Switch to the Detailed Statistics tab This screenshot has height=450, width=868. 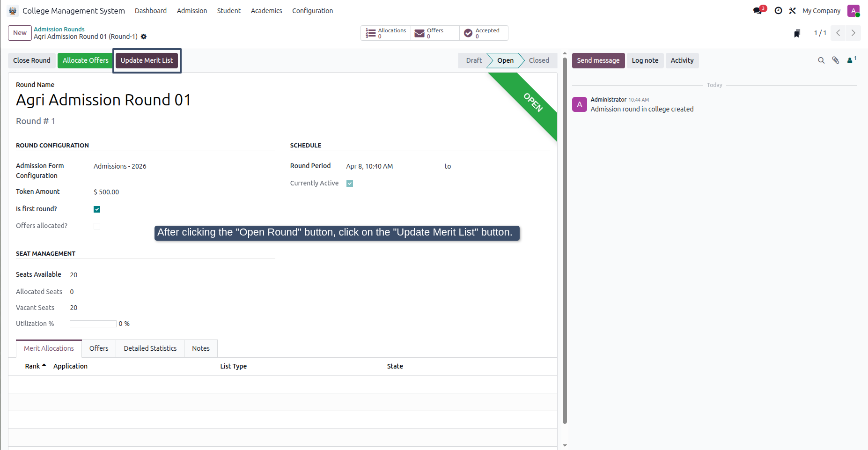(150, 348)
